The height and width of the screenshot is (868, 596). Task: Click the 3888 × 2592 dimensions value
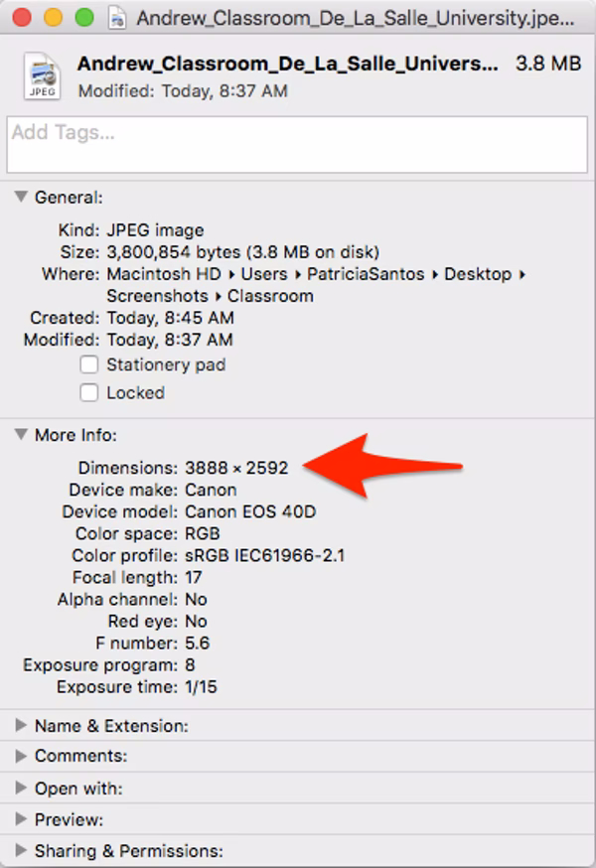coord(236,467)
